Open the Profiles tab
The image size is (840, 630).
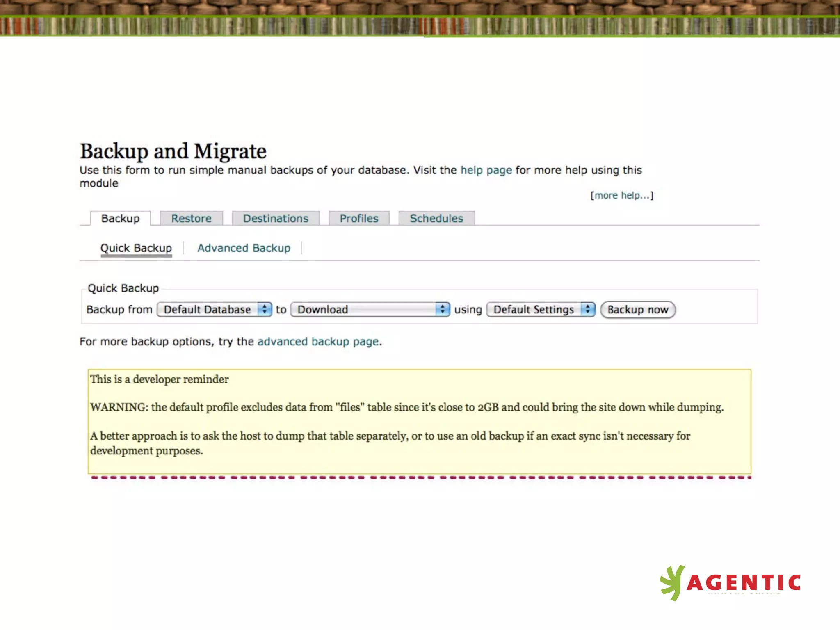point(359,218)
